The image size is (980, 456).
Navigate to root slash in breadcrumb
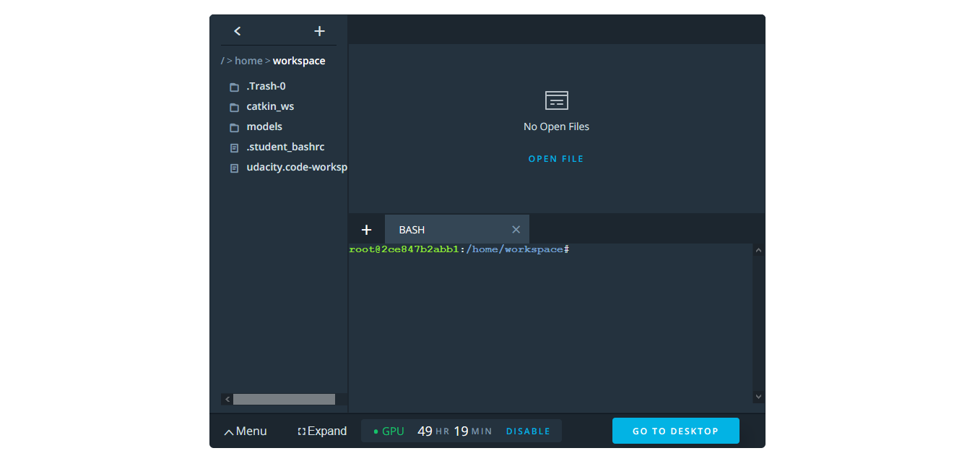[x=222, y=61]
